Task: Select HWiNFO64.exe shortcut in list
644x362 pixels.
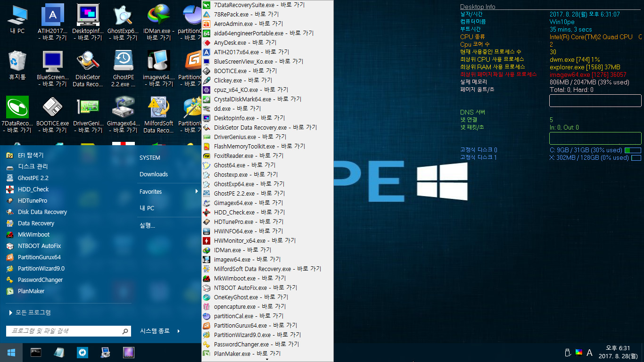Action: [267, 231]
